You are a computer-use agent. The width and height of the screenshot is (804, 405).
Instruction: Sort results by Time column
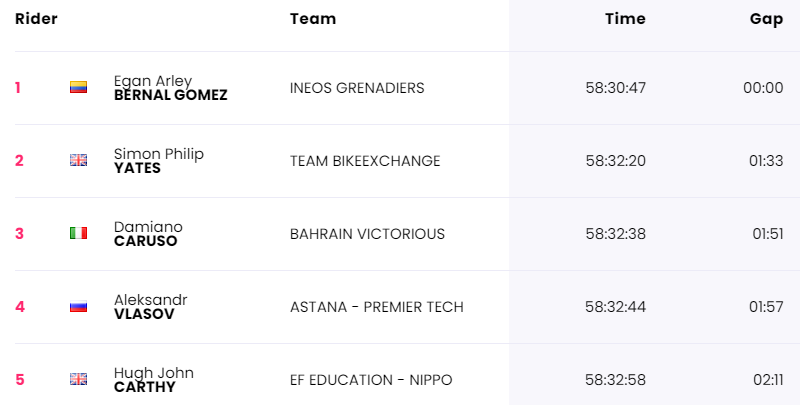tap(625, 19)
